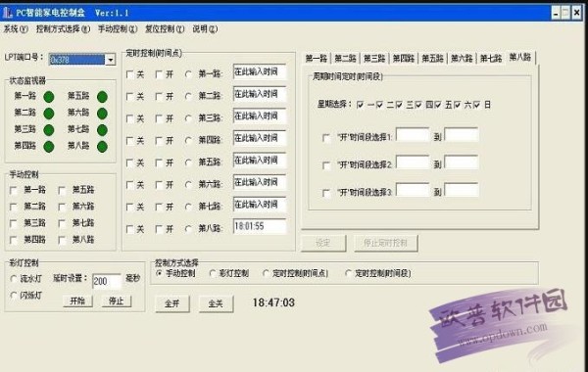The width and height of the screenshot is (588, 372).
Task: Click the 延时设置 field showing 200
Action: point(107,281)
